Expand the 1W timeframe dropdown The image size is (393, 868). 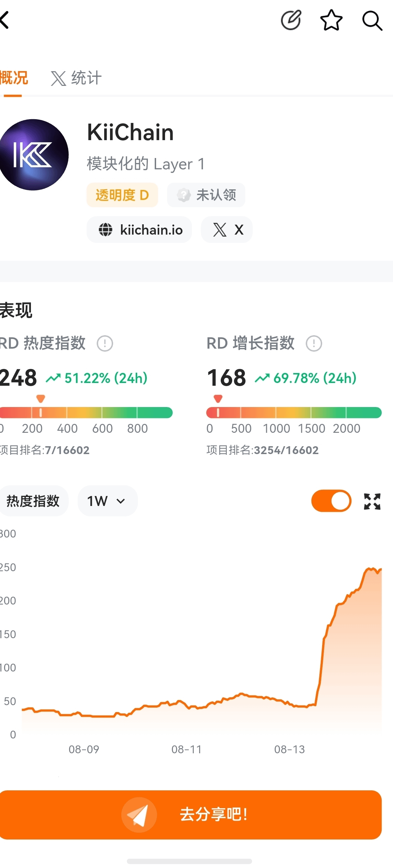pyautogui.click(x=107, y=501)
